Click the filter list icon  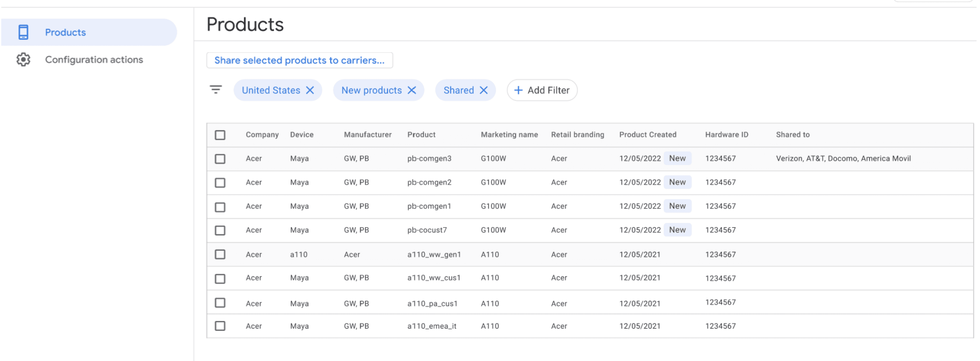click(x=216, y=90)
